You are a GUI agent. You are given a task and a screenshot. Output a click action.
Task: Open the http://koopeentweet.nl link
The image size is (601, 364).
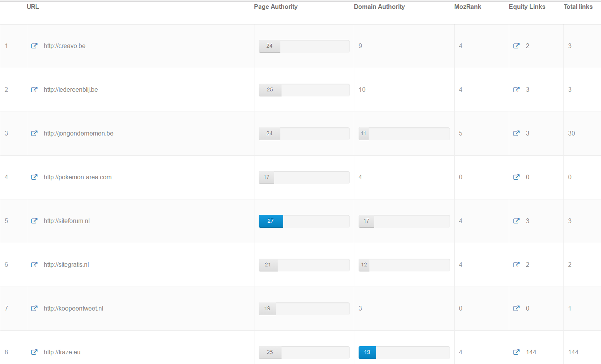pyautogui.click(x=74, y=308)
